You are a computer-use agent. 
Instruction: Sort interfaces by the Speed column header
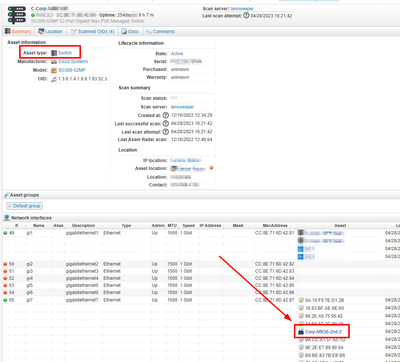pyautogui.click(x=189, y=226)
